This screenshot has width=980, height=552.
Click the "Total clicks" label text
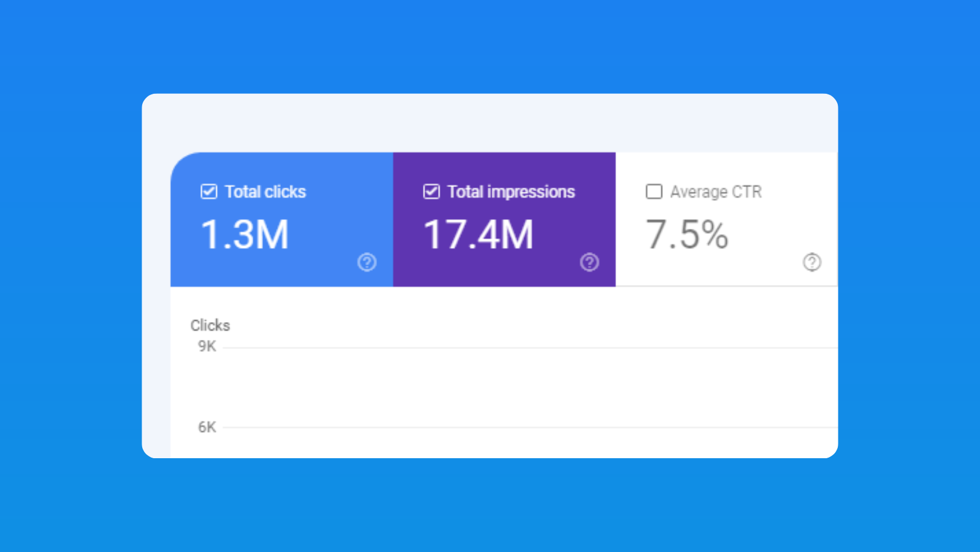coord(265,192)
